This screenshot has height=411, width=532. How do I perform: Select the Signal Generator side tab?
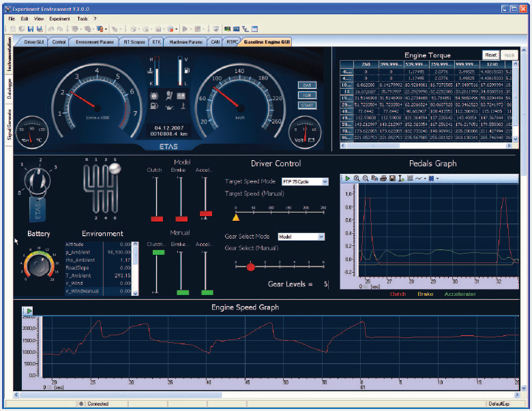tap(9, 125)
